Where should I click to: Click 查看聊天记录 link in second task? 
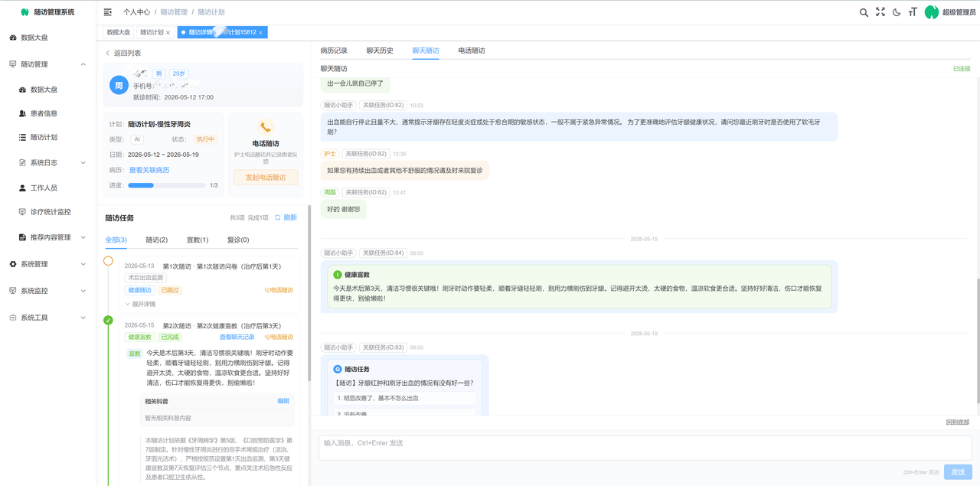pos(237,337)
